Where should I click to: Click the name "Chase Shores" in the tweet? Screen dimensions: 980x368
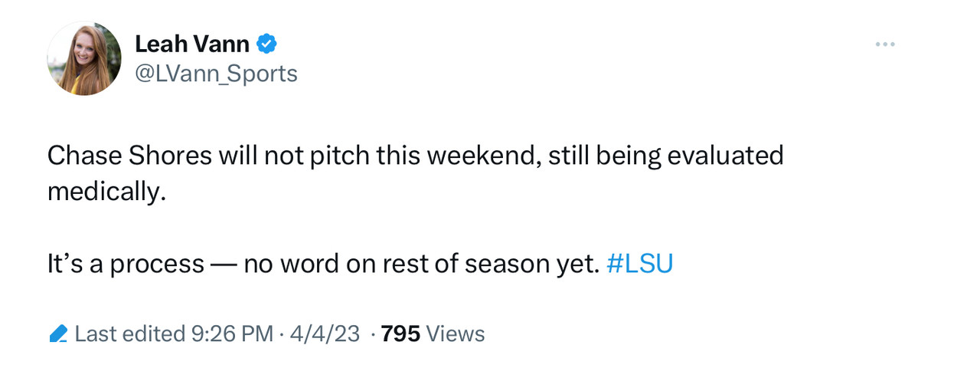(x=129, y=156)
